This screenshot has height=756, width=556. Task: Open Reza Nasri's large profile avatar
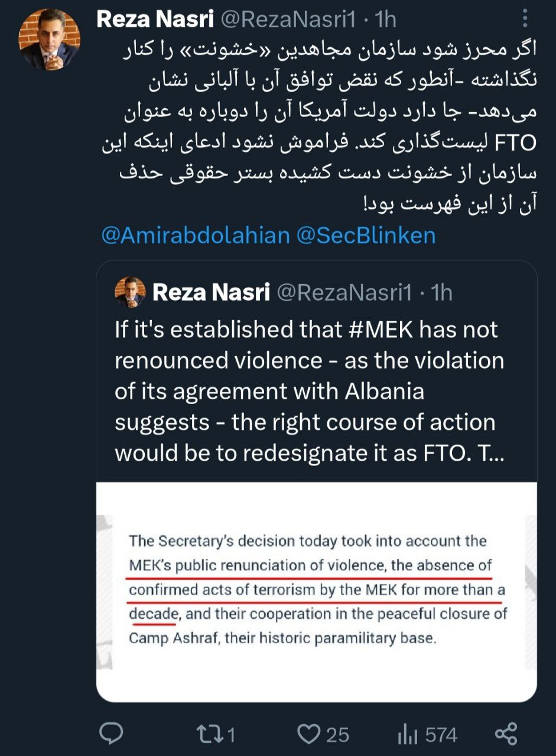point(50,39)
